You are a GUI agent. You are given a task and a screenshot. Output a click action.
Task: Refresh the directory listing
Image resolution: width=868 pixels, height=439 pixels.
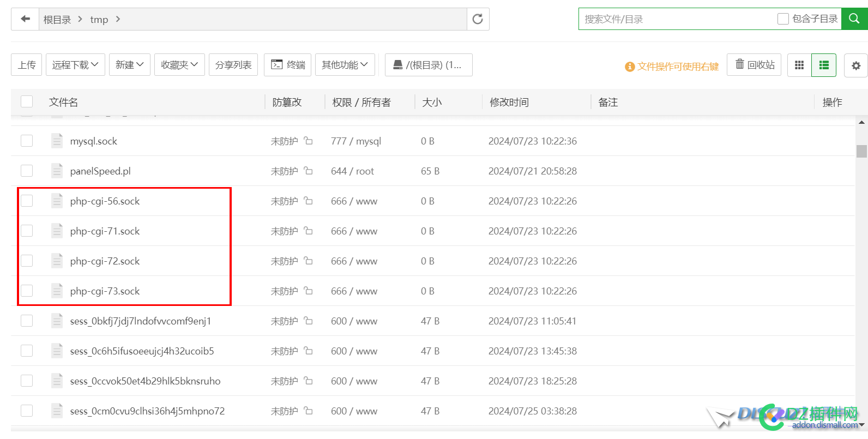(478, 19)
